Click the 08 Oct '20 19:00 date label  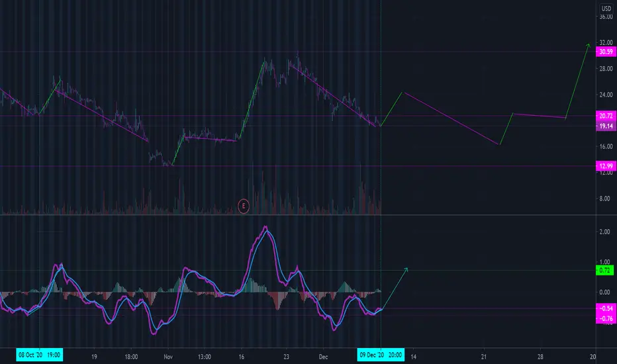tap(39, 355)
